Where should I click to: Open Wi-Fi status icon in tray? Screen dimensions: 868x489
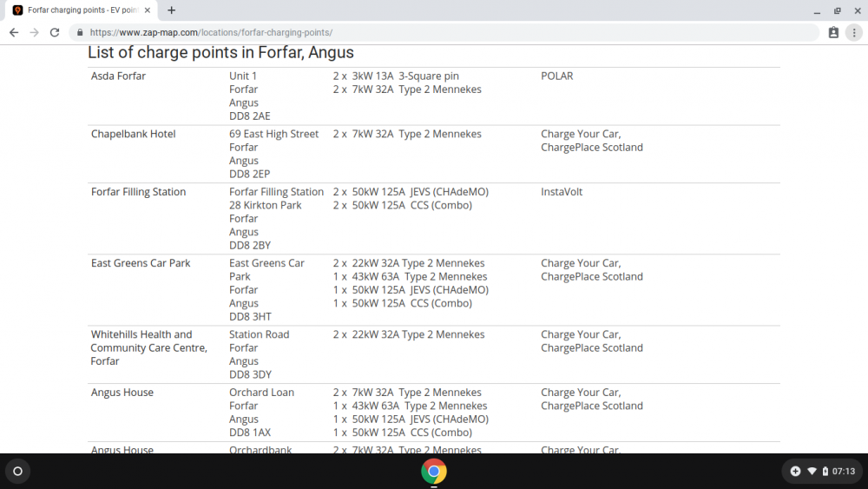812,472
